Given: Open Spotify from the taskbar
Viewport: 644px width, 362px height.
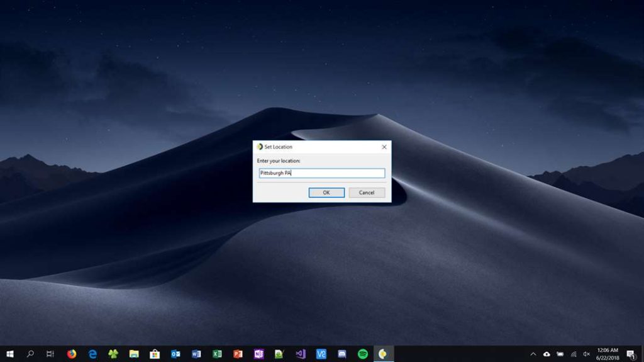Looking at the screenshot, I should (x=362, y=354).
